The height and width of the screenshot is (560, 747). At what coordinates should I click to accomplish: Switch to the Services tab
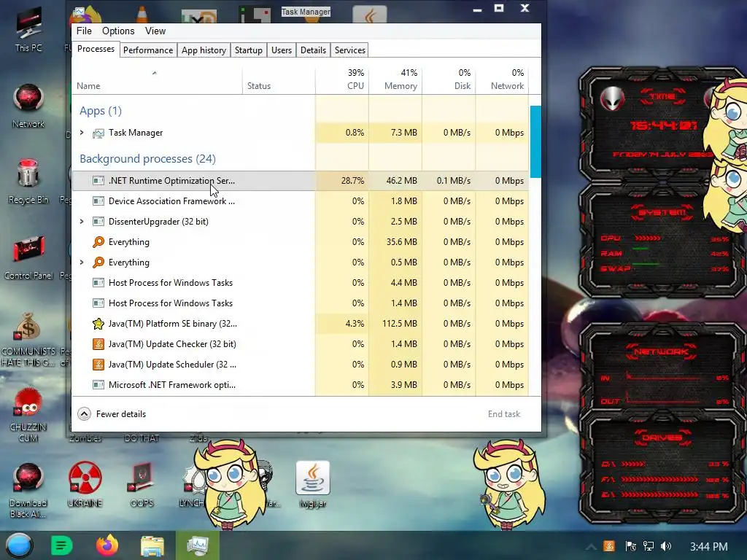tap(350, 50)
